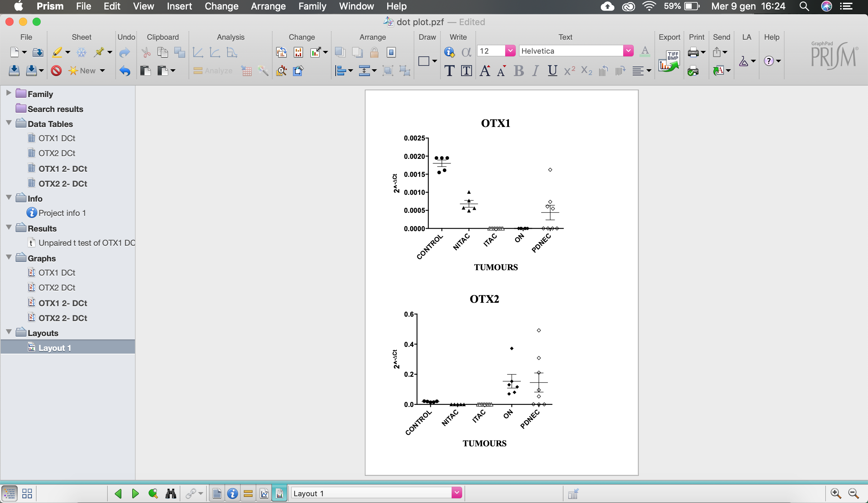Screen dimensions: 868x503
Task: Click the green next sheet arrow
Action: [135, 493]
